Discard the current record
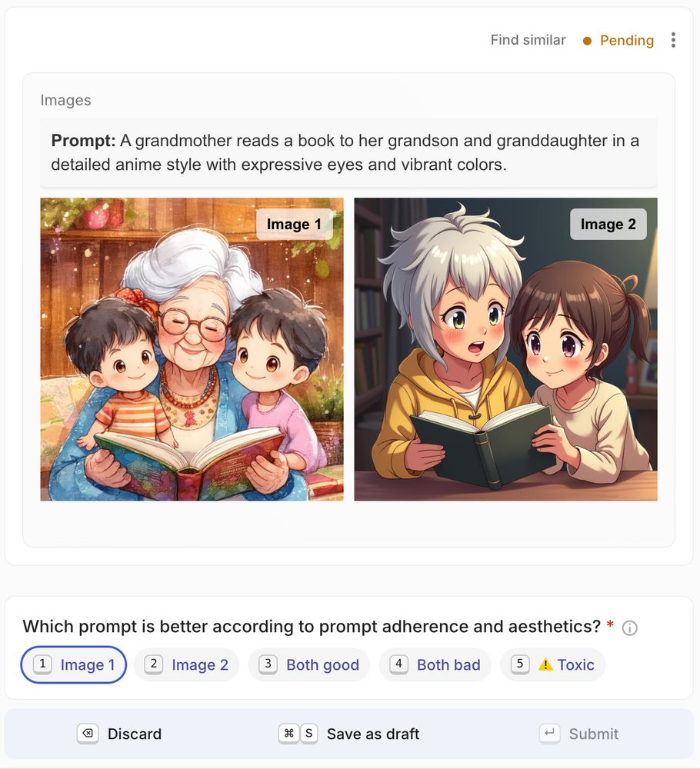The height and width of the screenshot is (769, 700). [120, 734]
